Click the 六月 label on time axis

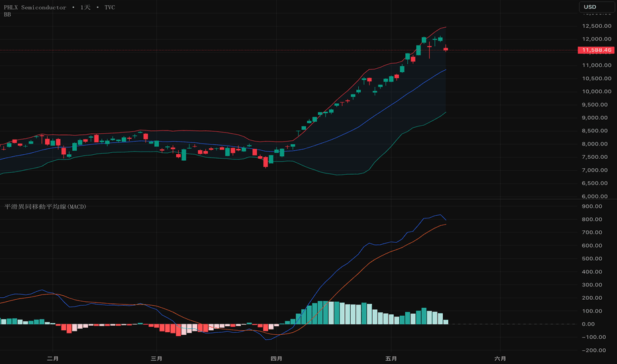(x=500, y=359)
